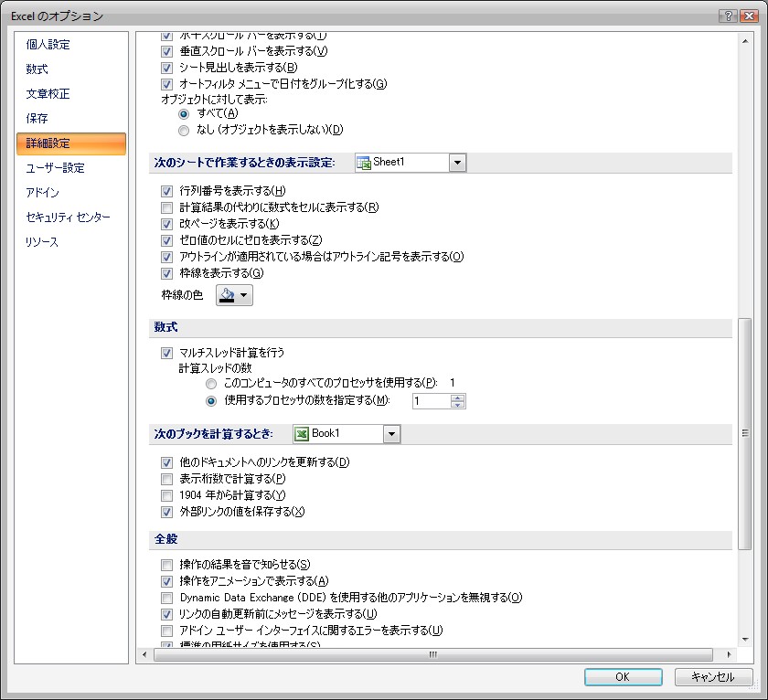The height and width of the screenshot is (700, 768).
Task: Enable アドイン ユーザー インターフェイスエラー表示 checkbox
Action: 166,631
